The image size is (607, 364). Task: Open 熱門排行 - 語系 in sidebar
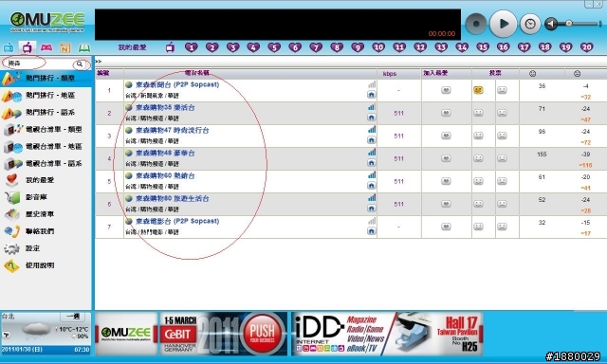[46, 112]
